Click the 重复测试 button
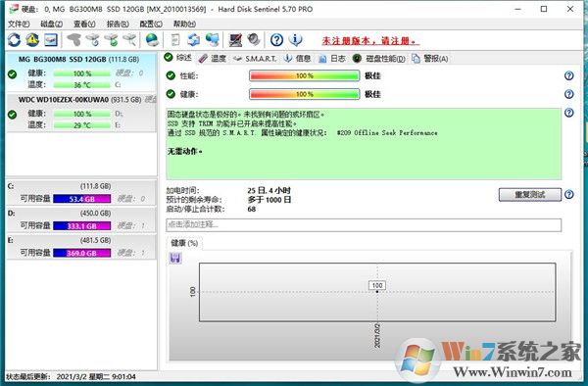588x386 pixels. 529,195
